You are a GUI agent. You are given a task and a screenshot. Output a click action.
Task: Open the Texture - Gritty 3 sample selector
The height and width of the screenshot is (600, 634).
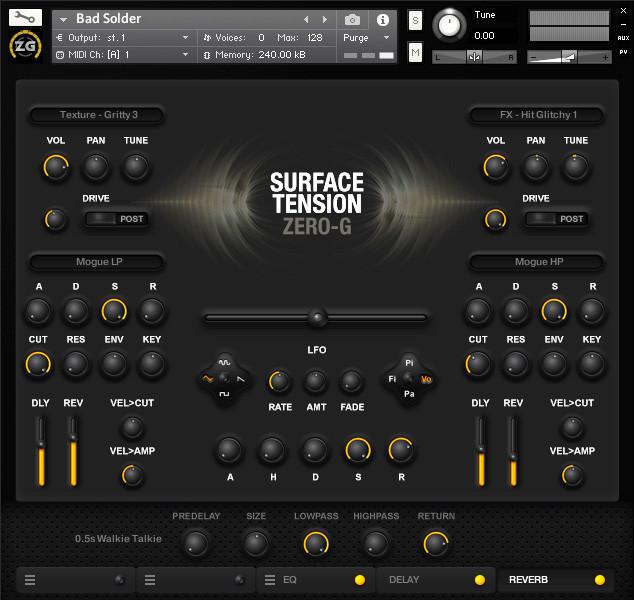[97, 115]
